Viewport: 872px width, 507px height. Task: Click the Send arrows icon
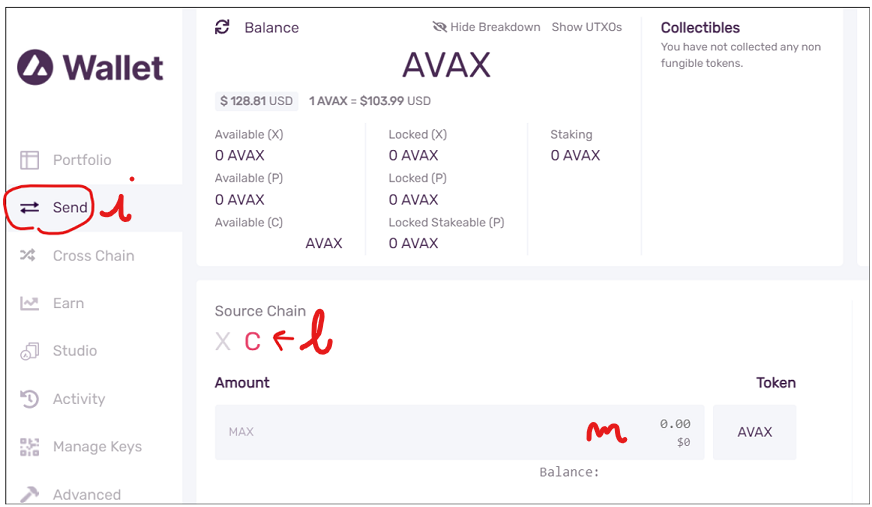pos(29,207)
